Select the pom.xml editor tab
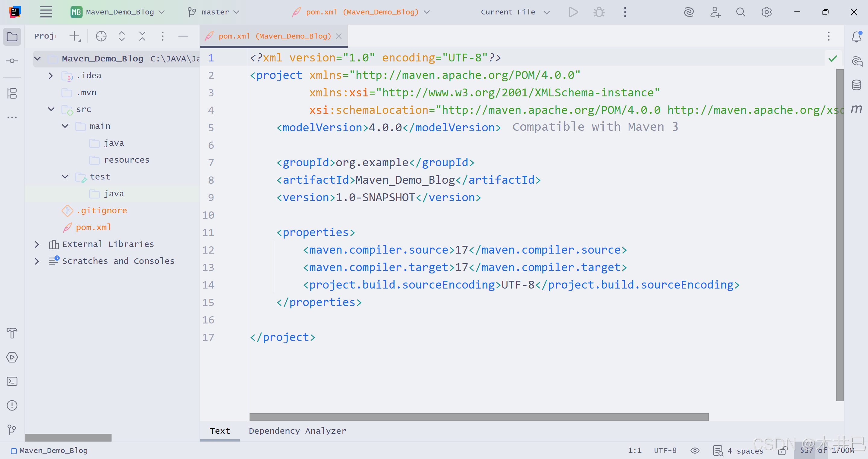This screenshot has width=868, height=459. pyautogui.click(x=274, y=36)
